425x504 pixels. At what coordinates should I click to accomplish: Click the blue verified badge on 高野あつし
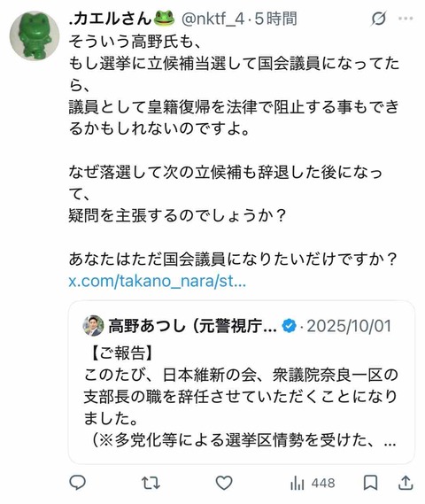289,326
